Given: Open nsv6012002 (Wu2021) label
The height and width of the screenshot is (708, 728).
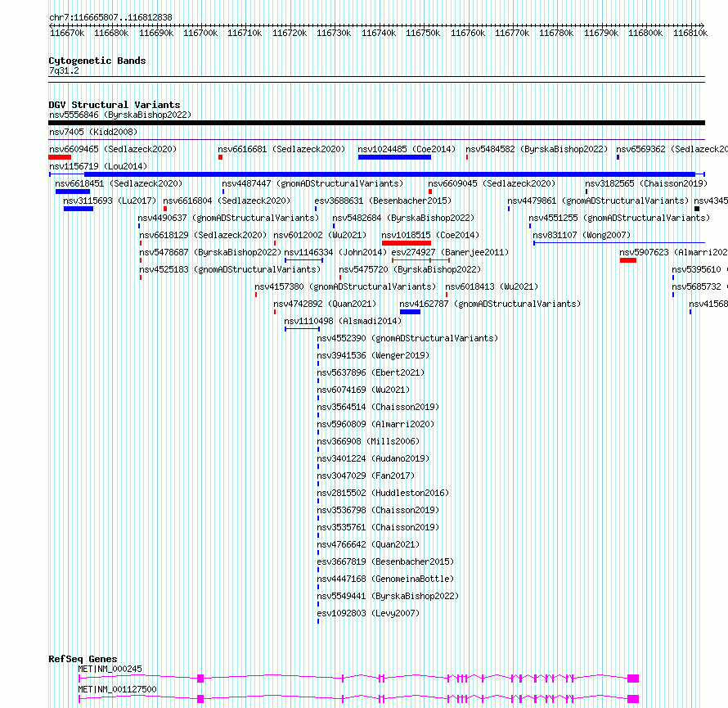Looking at the screenshot, I should [x=320, y=235].
